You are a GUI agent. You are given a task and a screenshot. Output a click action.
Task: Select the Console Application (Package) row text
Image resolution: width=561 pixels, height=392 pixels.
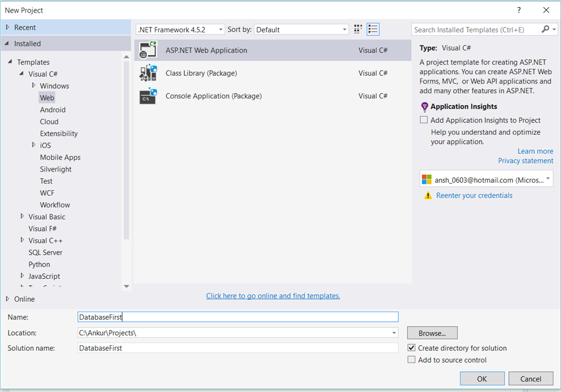[214, 96]
